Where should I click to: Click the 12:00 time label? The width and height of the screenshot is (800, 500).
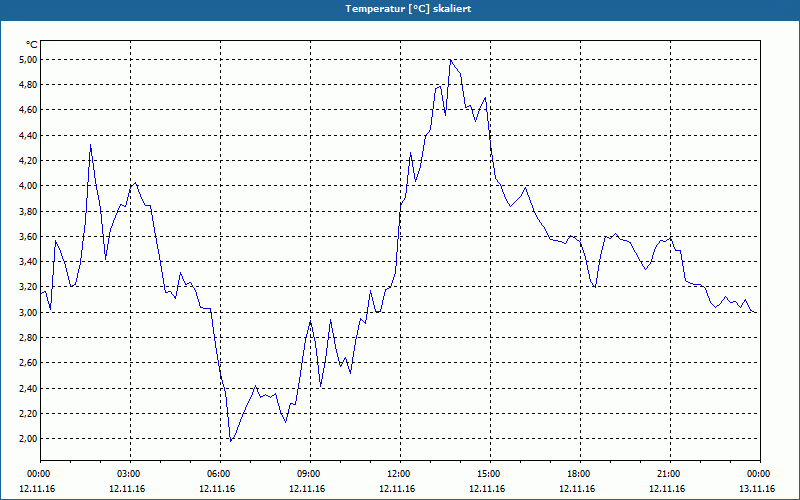pyautogui.click(x=397, y=474)
